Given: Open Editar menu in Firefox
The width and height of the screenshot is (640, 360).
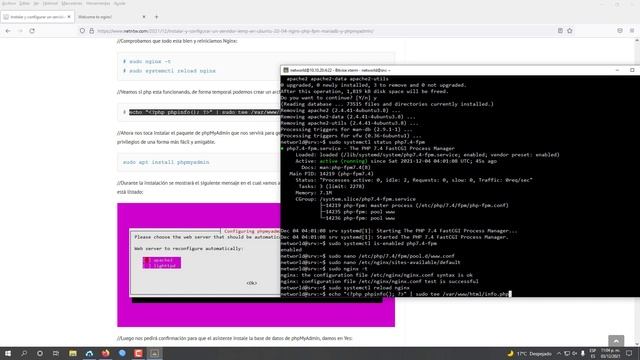Looking at the screenshot, I should [24, 3].
